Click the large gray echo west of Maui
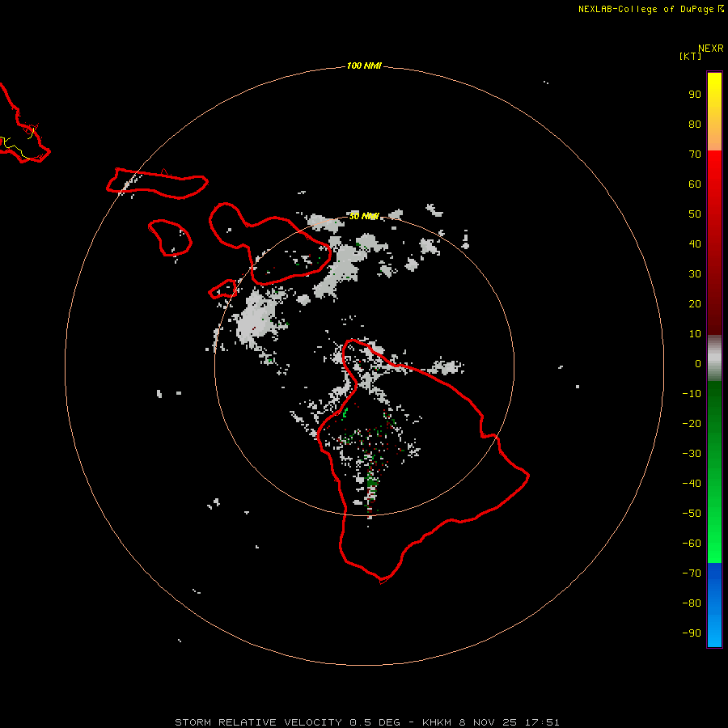This screenshot has width=728, height=728. click(256, 319)
